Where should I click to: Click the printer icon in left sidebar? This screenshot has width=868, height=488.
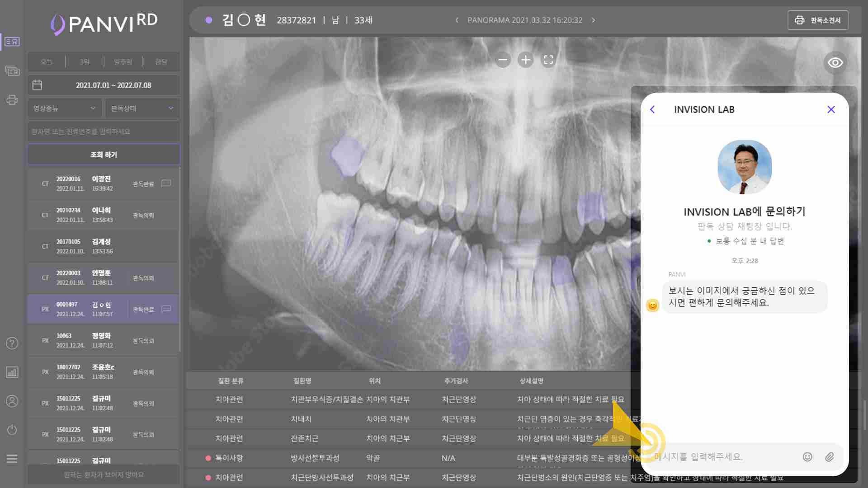click(12, 100)
